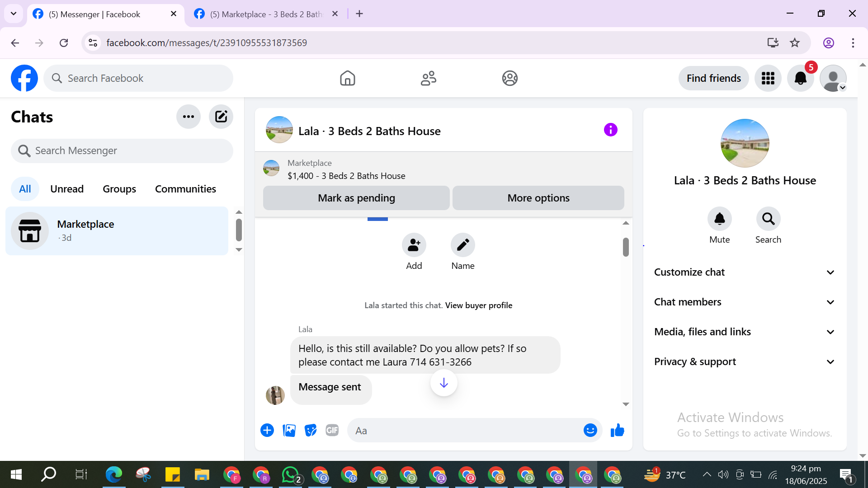The image size is (868, 488).
Task: Open the browser tab search dropdown
Action: click(x=14, y=14)
